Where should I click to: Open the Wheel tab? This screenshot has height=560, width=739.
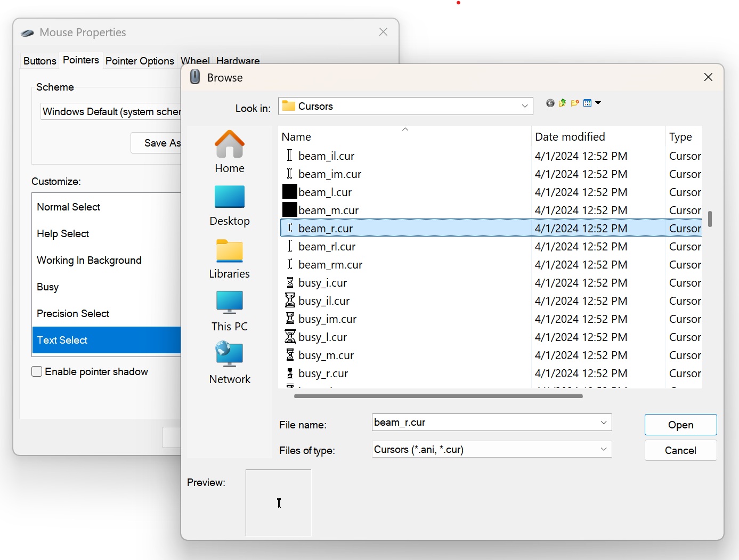click(x=195, y=60)
